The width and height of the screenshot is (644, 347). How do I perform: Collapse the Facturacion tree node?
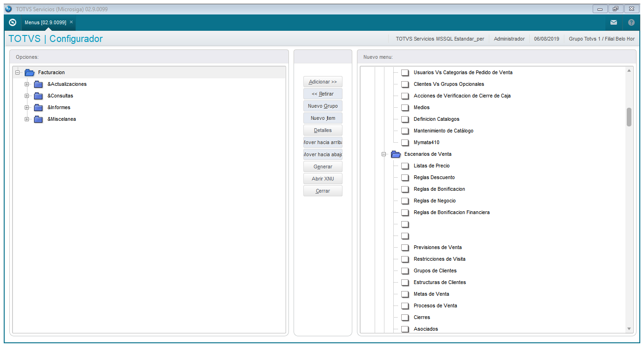pos(18,72)
